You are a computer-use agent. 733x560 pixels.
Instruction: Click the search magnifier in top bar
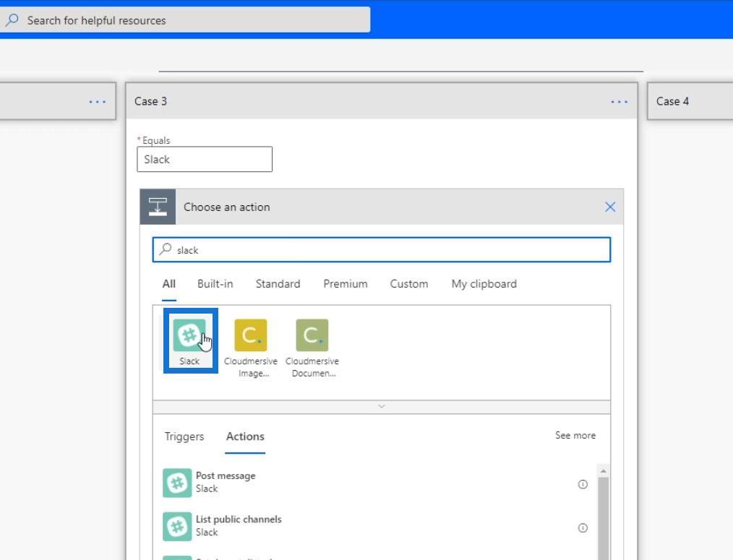pyautogui.click(x=12, y=20)
